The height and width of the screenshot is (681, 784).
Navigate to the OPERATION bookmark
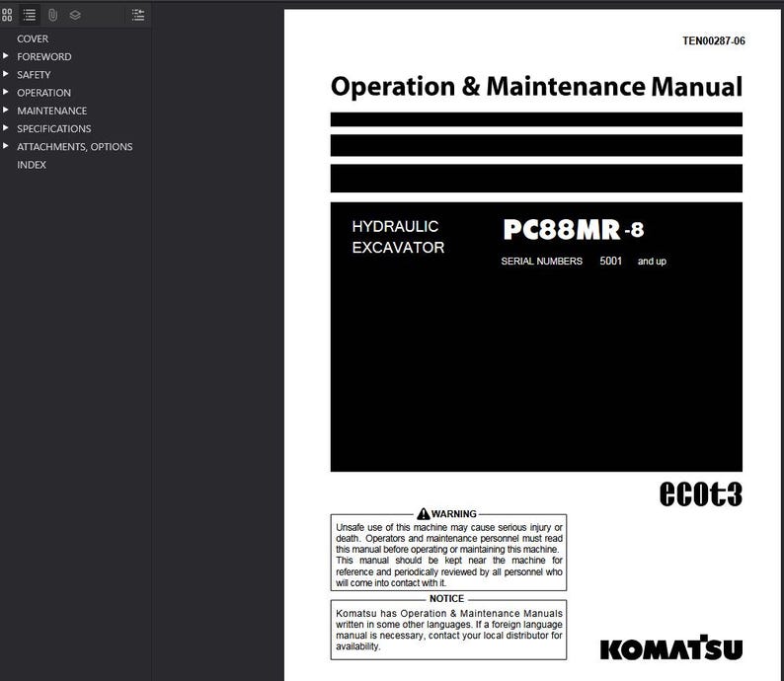[44, 93]
